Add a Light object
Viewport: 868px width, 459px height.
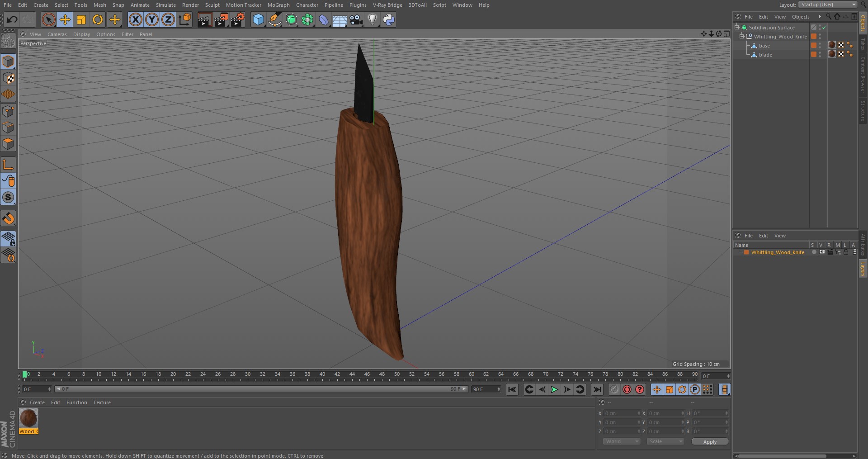372,19
